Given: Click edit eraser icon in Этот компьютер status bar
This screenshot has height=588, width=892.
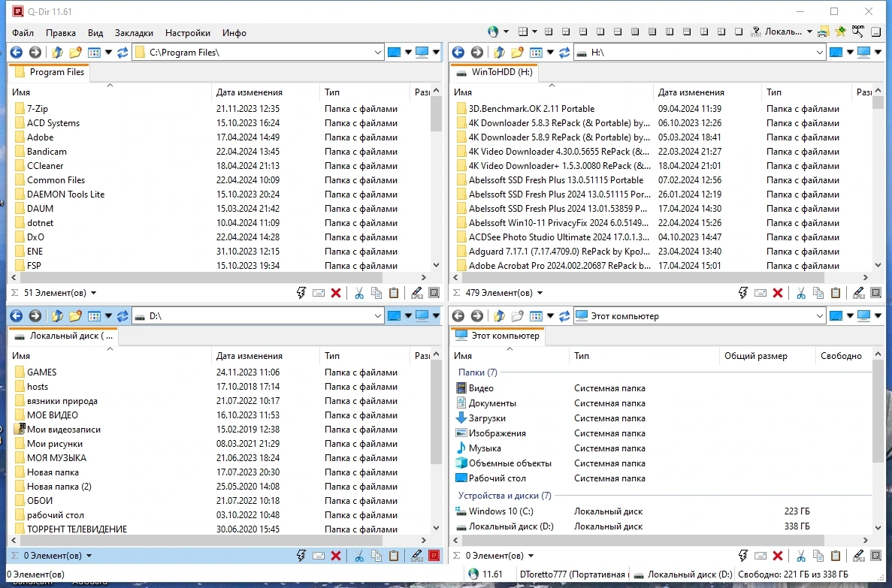Looking at the screenshot, I should 858,556.
